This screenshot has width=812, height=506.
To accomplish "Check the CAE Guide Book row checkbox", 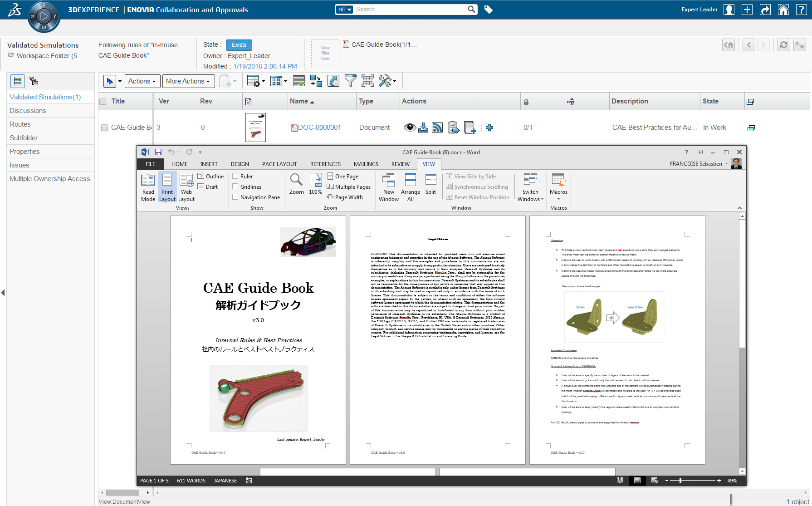I will tap(104, 128).
